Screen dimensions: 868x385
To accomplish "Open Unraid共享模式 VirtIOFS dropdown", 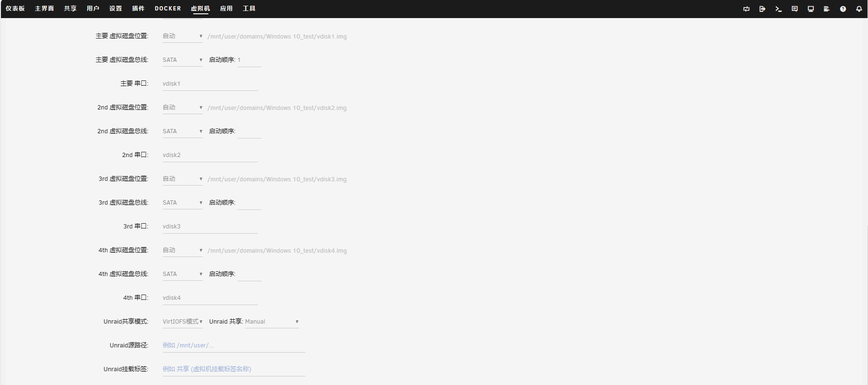I will click(183, 322).
